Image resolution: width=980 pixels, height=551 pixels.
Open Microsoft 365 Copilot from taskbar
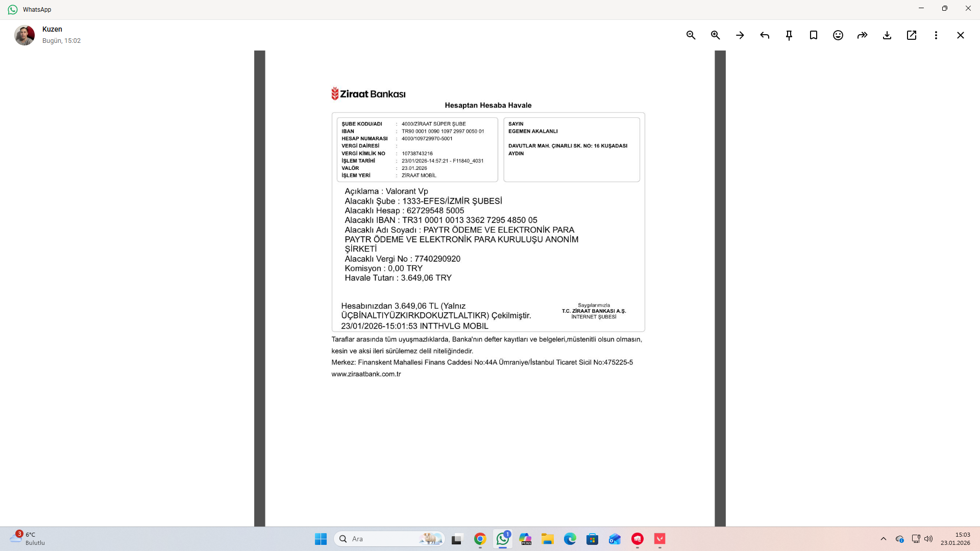coord(525,539)
